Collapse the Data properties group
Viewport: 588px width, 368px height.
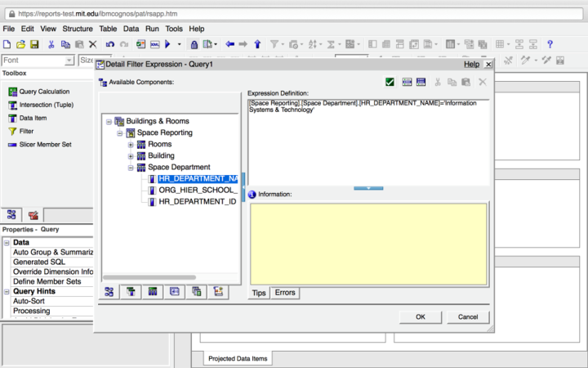click(x=7, y=243)
